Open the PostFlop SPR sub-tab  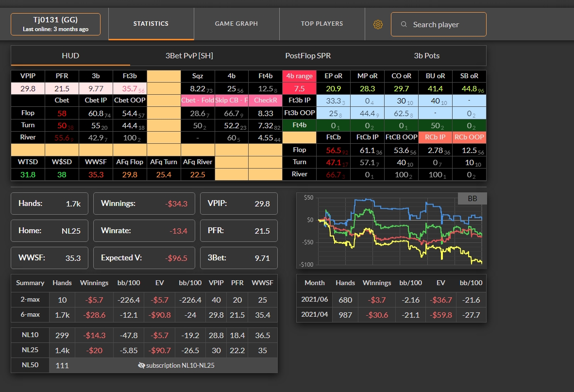click(x=308, y=56)
